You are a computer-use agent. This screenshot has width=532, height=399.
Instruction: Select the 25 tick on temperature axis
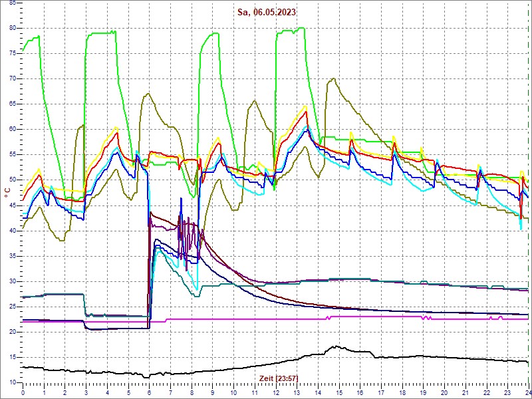(x=13, y=307)
